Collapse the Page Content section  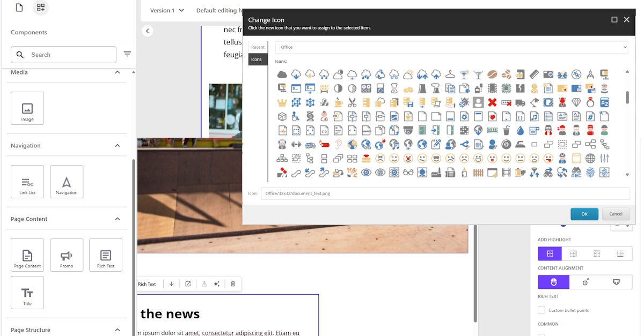pos(118,219)
